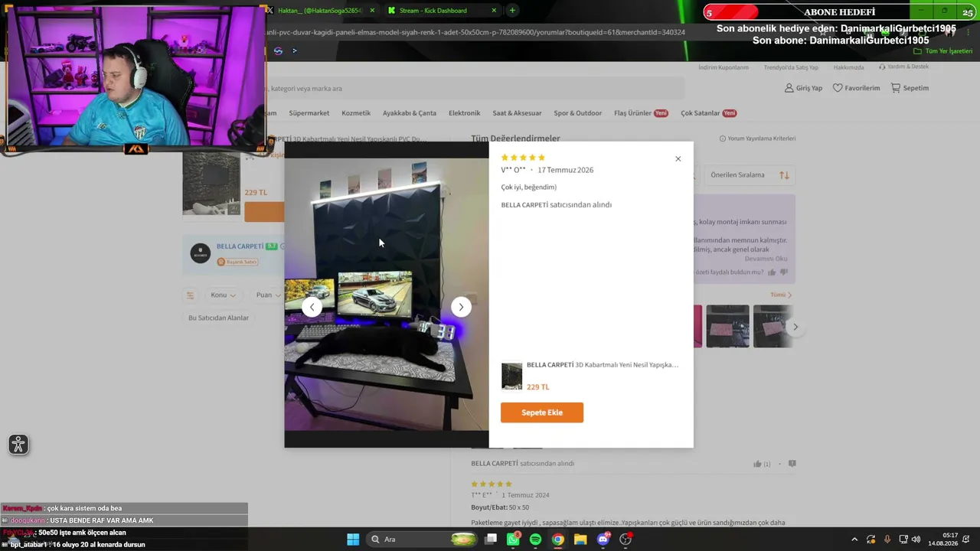The width and height of the screenshot is (980, 551).
Task: Open the Windows Start menu
Action: click(x=353, y=540)
